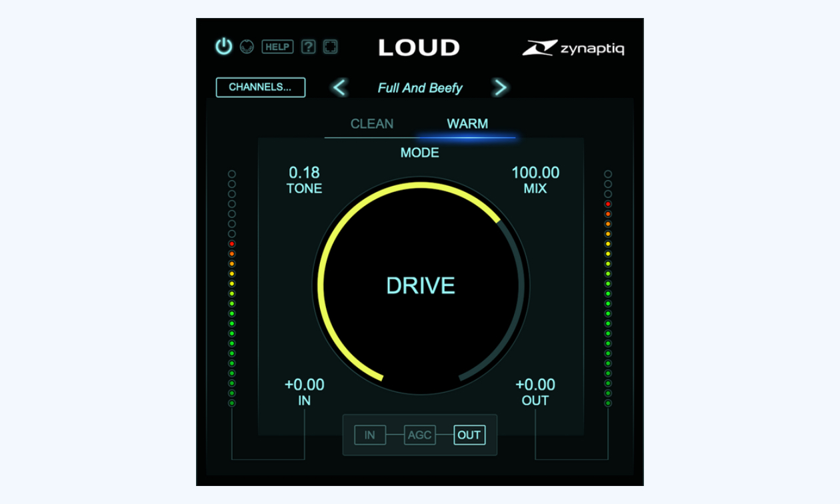Click the TONE value 0.18

[304, 173]
